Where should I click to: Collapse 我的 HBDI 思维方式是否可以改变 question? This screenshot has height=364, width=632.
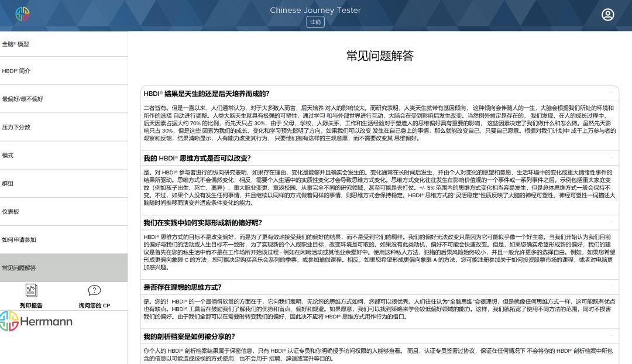click(x=380, y=158)
